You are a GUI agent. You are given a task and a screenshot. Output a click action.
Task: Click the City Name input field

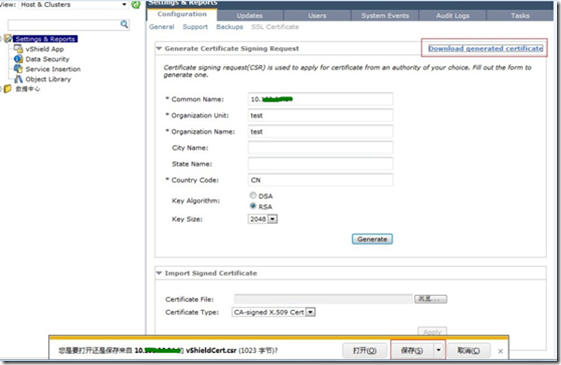[x=320, y=147]
